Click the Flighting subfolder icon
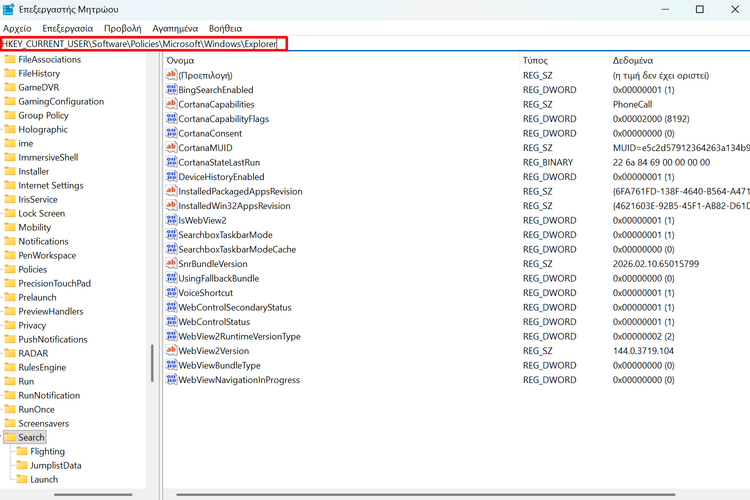 click(x=21, y=451)
